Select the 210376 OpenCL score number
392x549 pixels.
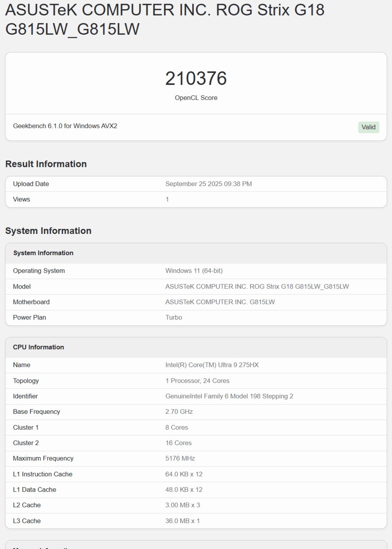(196, 78)
